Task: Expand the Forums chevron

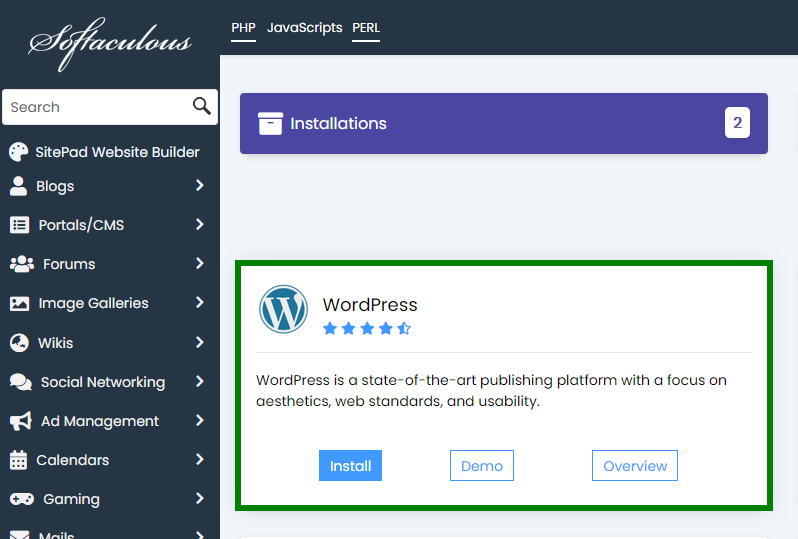Action: (200, 263)
